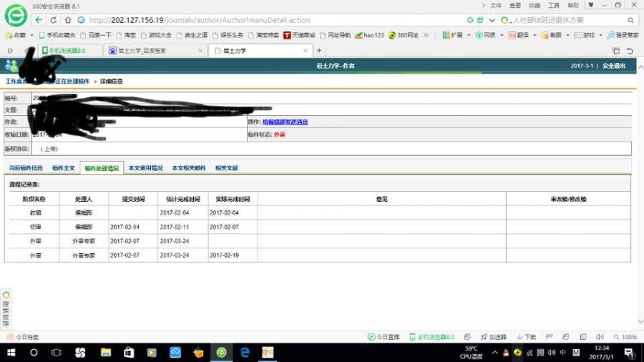Expand more bookmarks chevron

click(x=426, y=35)
